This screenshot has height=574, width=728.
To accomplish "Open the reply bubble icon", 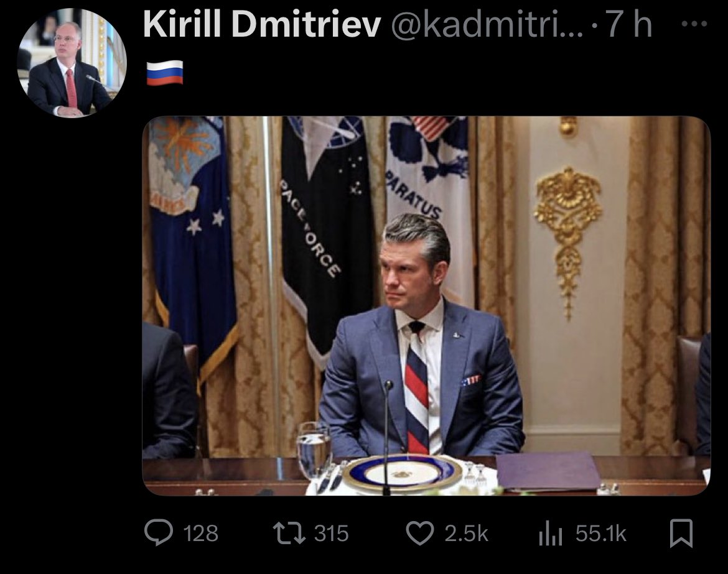I will tap(159, 534).
